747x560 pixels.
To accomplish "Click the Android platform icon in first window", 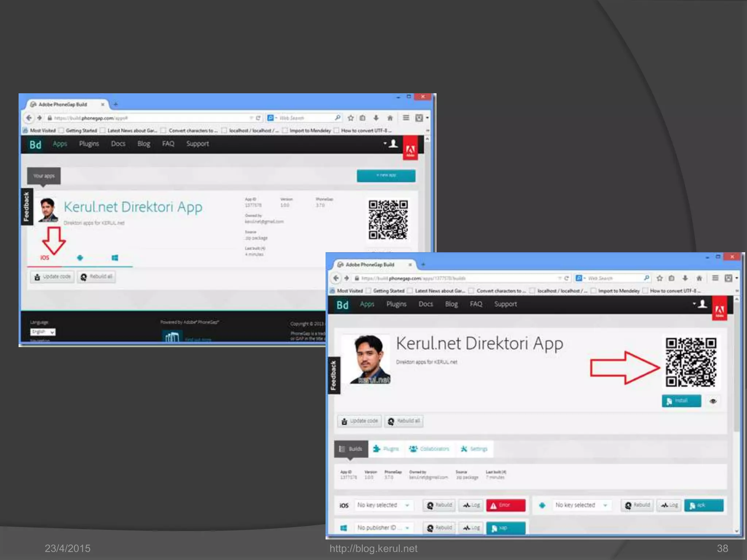I will tap(80, 258).
